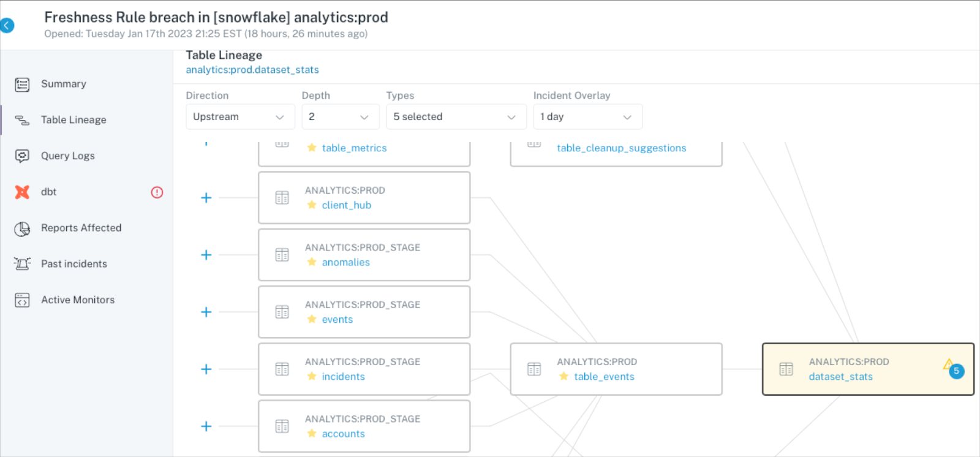Open the table_cleanup_suggestions link

pos(622,148)
